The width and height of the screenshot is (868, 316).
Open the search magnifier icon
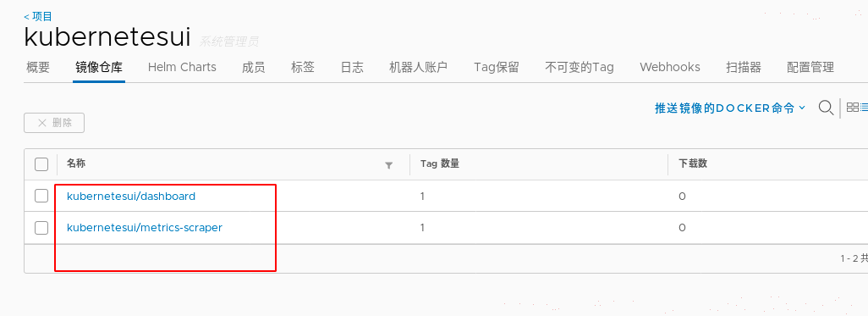pyautogui.click(x=826, y=108)
